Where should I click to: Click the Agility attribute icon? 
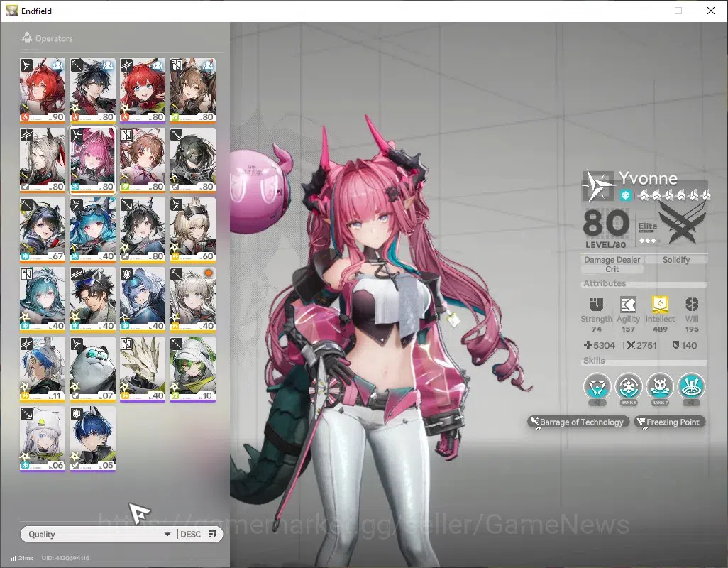click(628, 305)
